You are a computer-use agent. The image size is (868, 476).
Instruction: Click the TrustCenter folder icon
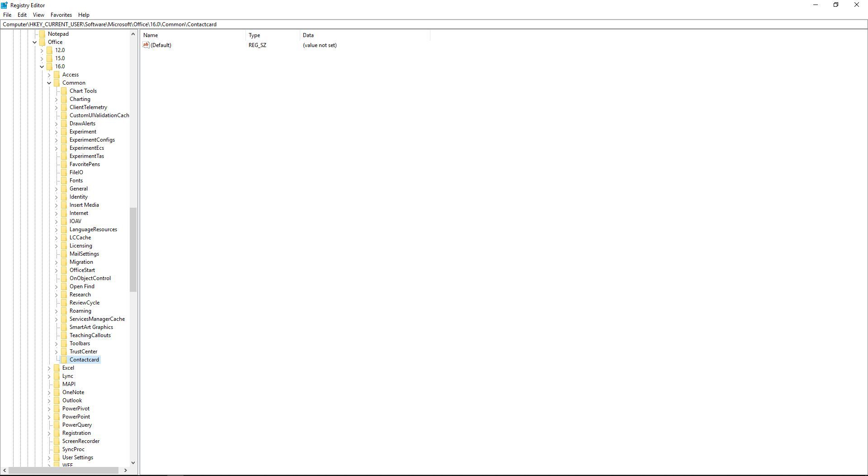point(64,352)
